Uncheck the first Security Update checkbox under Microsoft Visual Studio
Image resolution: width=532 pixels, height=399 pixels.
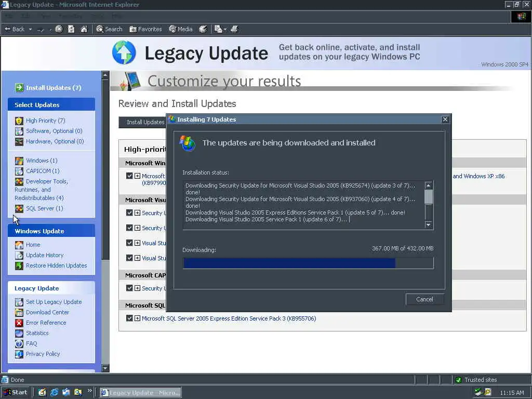[x=129, y=212]
